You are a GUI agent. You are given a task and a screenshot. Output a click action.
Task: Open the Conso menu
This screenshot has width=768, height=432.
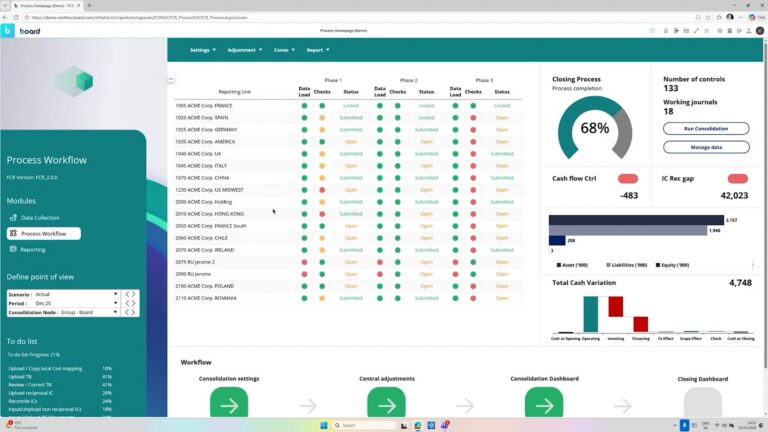tap(284, 50)
